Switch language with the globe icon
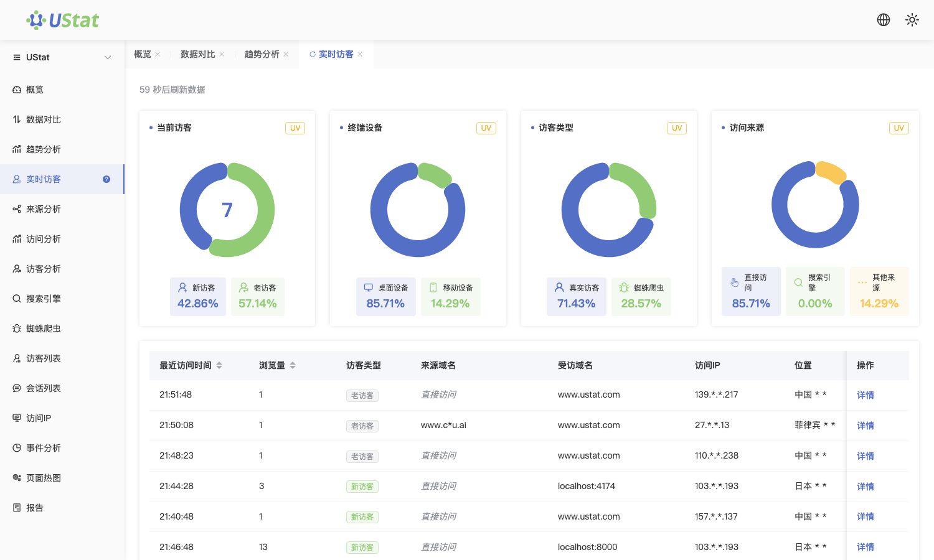 tap(884, 20)
